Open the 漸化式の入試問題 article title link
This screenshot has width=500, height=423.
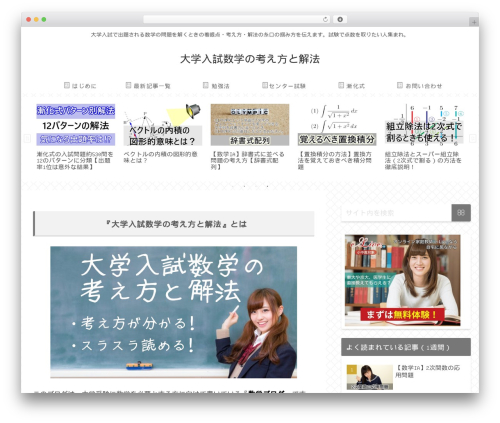75,160
